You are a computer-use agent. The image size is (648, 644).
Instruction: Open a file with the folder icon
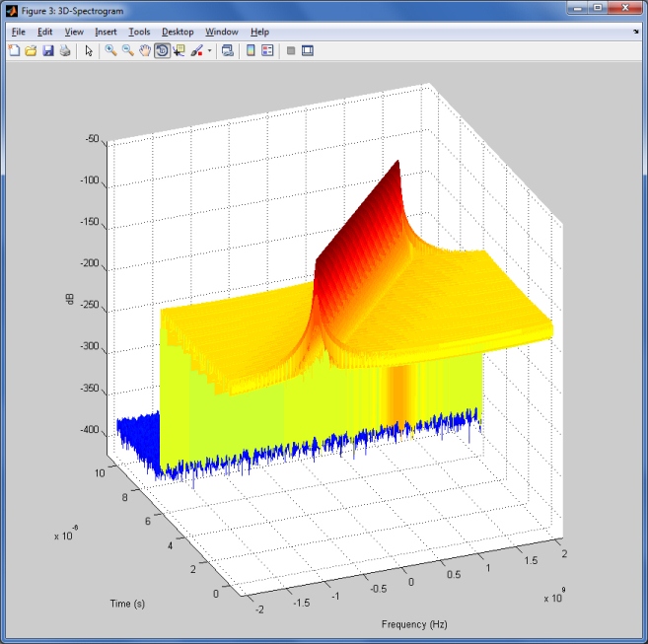pos(31,50)
